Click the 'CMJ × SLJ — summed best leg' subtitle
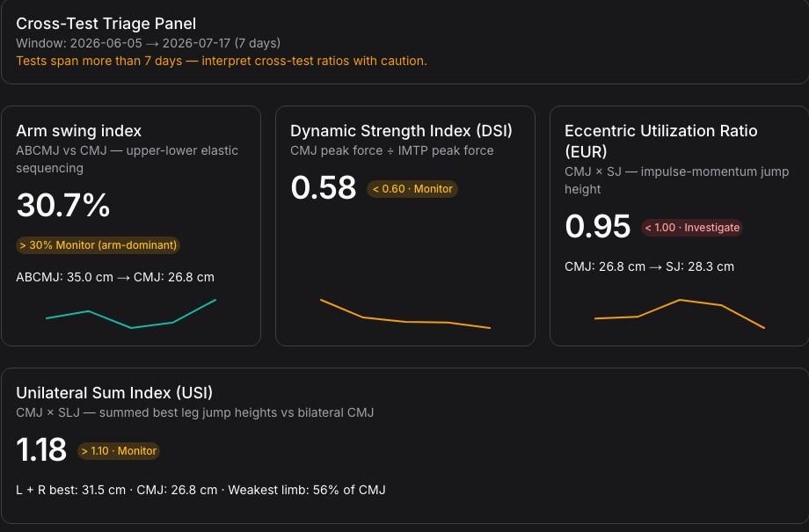Image resolution: width=809 pixels, height=532 pixels. [x=194, y=412]
